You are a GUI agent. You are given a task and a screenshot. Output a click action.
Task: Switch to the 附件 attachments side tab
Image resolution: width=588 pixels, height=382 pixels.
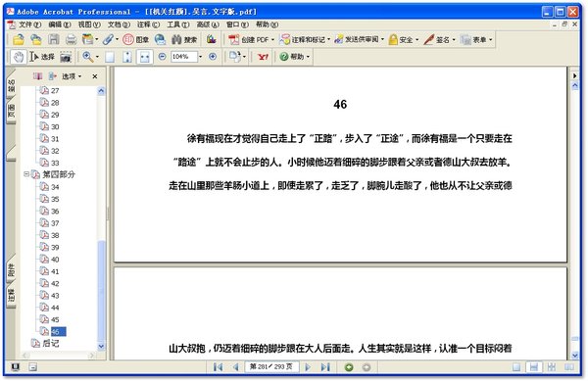[11, 270]
